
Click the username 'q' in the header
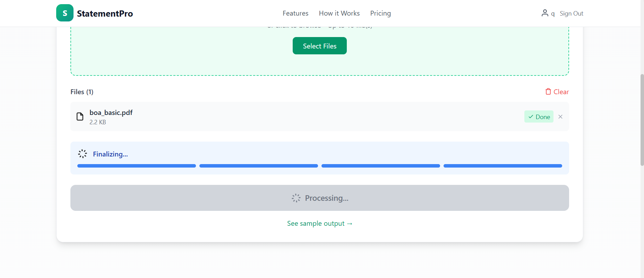(x=553, y=13)
